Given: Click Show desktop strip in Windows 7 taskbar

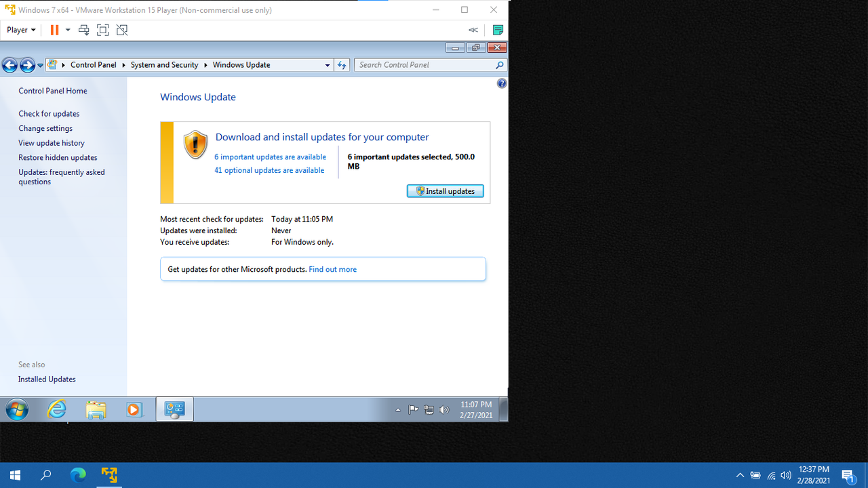Looking at the screenshot, I should (504, 409).
